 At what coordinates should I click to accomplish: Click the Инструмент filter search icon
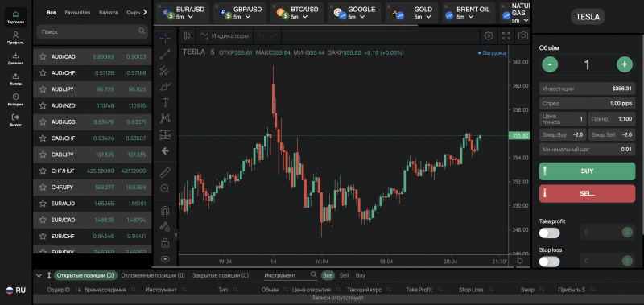(313, 275)
